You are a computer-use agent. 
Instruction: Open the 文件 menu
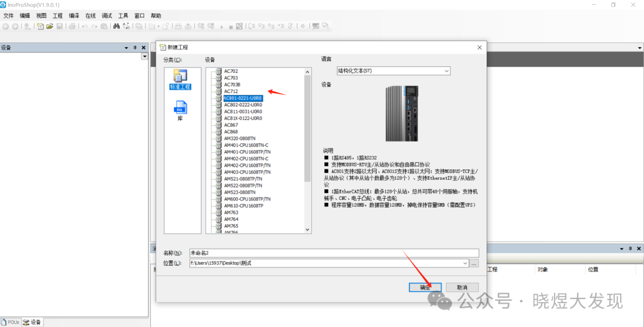pyautogui.click(x=8, y=16)
